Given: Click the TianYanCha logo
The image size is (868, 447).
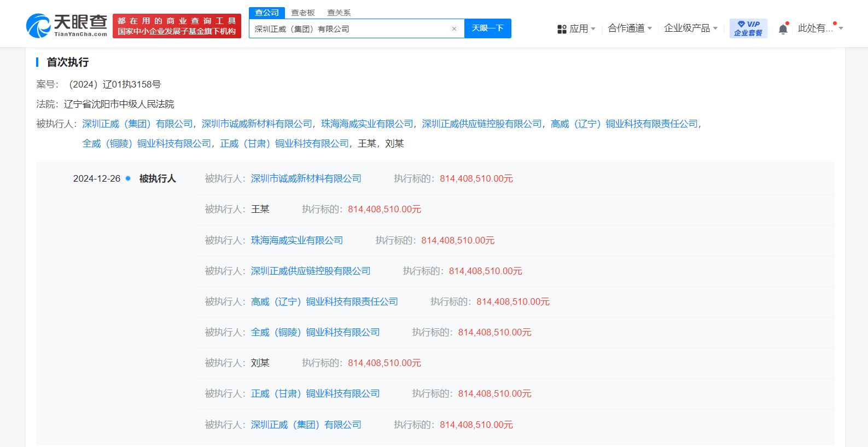Looking at the screenshot, I should (x=67, y=26).
